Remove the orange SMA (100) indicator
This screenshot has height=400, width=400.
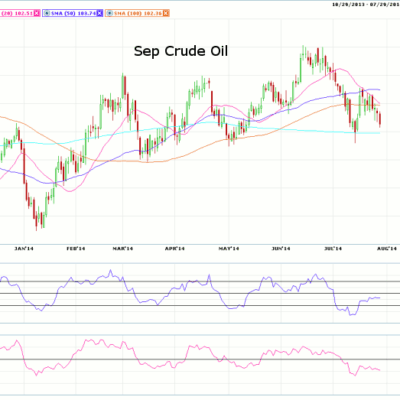pos(166,13)
